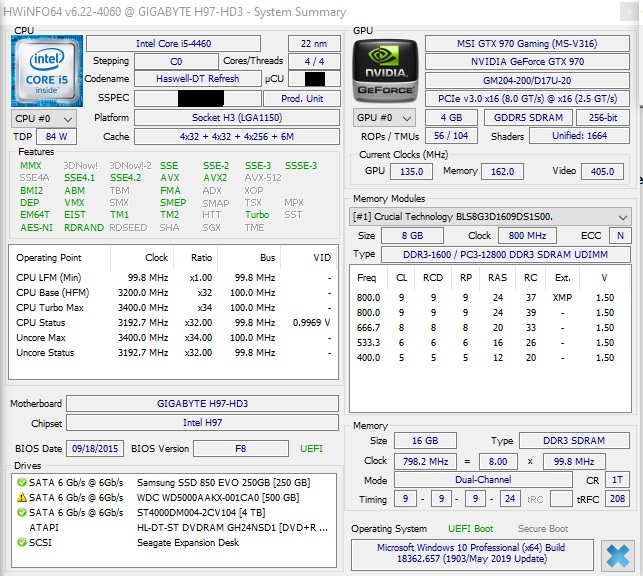Click the ROPs / TMUs 56 / 104 field

point(451,136)
